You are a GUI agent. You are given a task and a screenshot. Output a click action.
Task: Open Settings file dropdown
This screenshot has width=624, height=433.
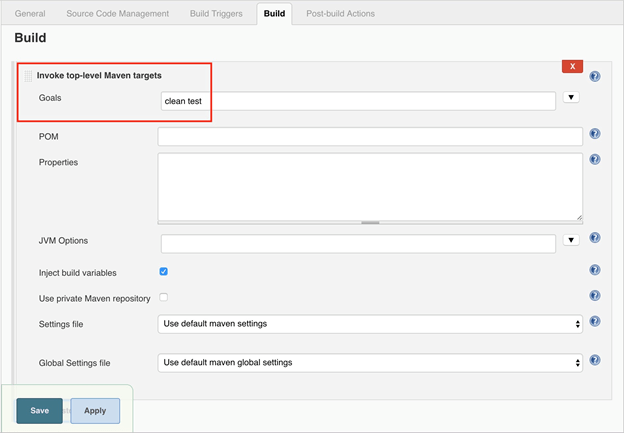tap(370, 324)
